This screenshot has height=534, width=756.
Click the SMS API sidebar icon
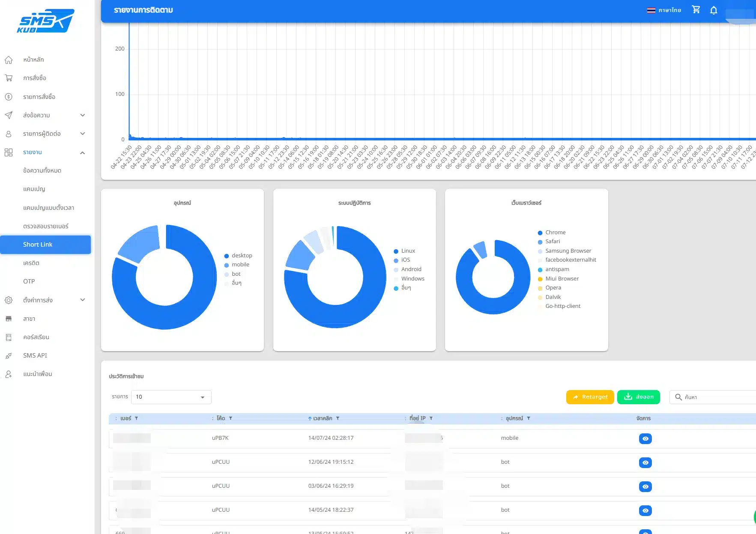(9, 356)
